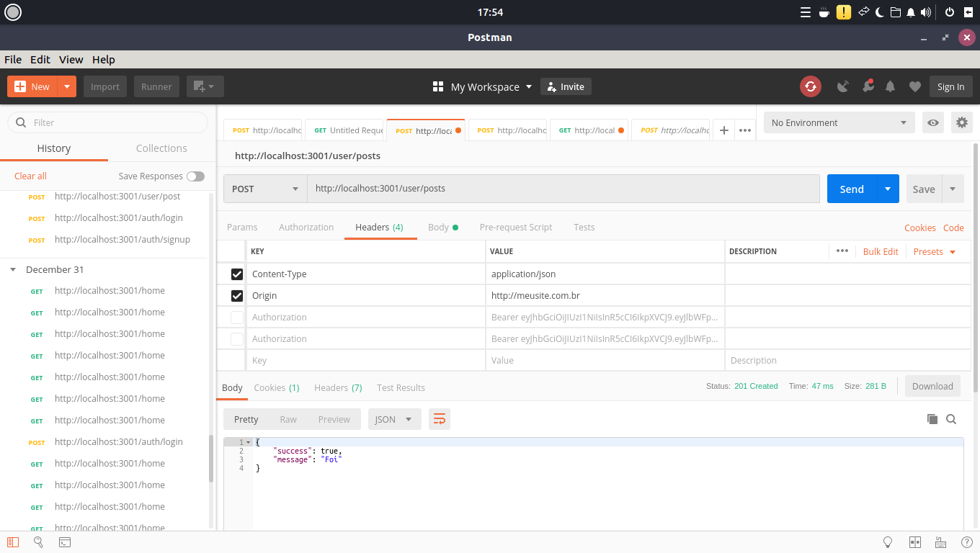Uncheck the Origin header checkbox

coord(237,295)
